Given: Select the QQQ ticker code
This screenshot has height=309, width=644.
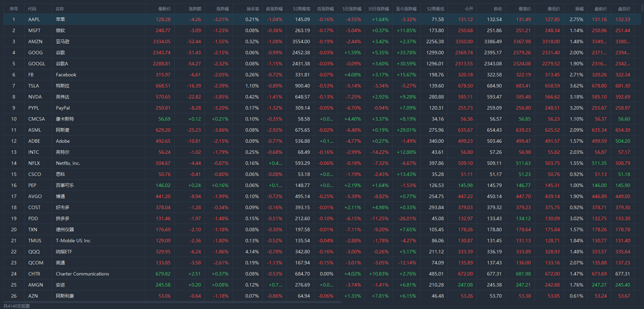Looking at the screenshot, I should 34,252.
